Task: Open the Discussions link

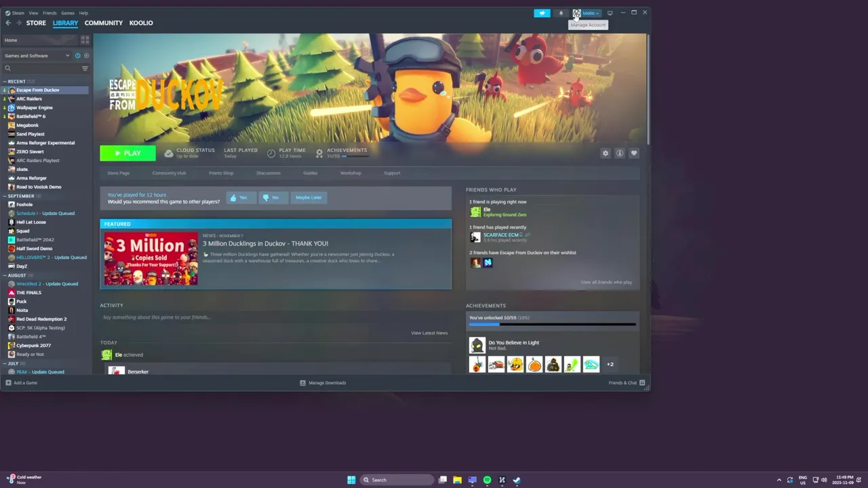Action: 269,173
